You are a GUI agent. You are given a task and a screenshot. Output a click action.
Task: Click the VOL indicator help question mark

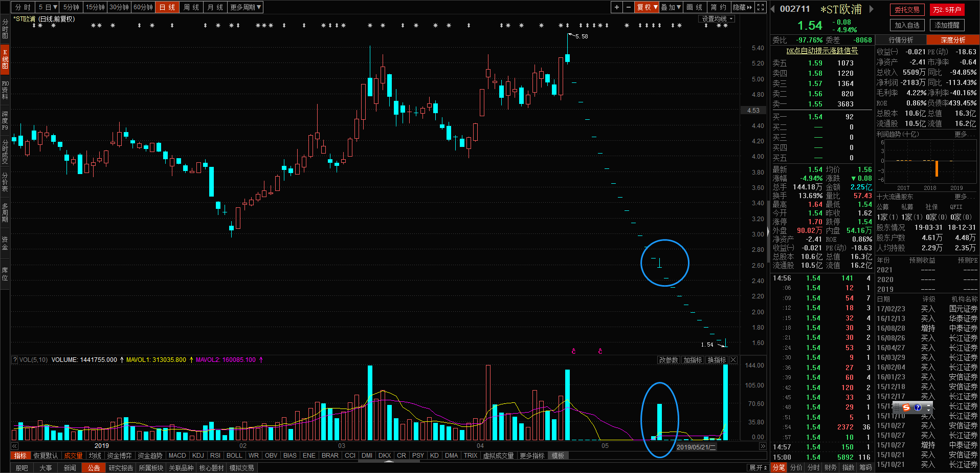[x=15, y=360]
